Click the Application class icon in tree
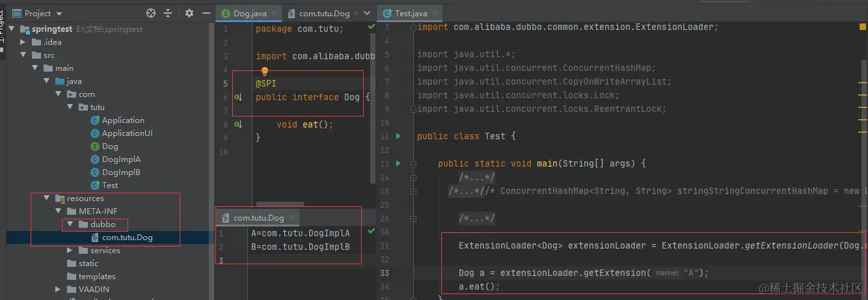 tap(96, 120)
